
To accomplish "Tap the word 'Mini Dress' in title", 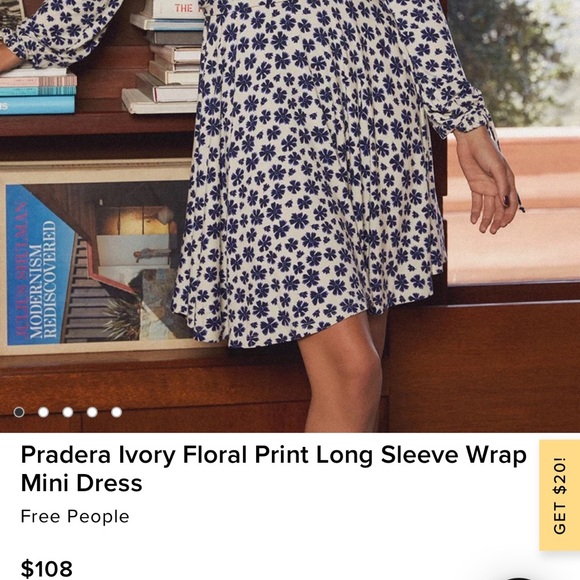I will (81, 483).
